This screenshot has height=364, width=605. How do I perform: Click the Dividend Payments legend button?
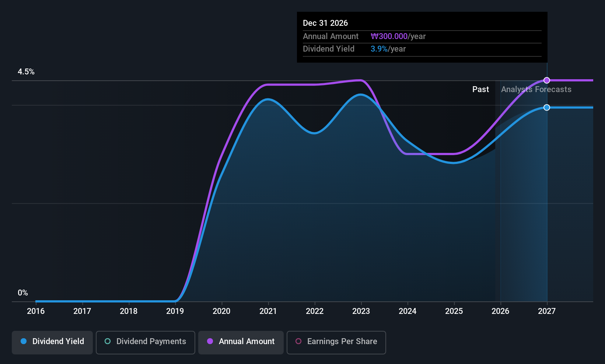(145, 342)
